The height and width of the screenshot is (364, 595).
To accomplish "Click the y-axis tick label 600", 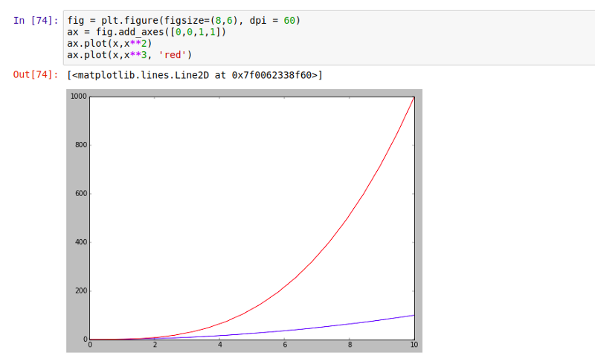I will click(x=81, y=193).
